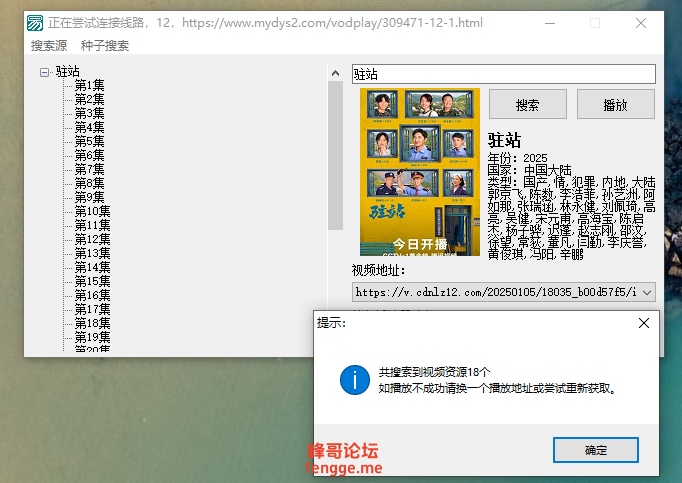Select episode 第17集
This screenshot has height=483, width=682.
point(92,309)
